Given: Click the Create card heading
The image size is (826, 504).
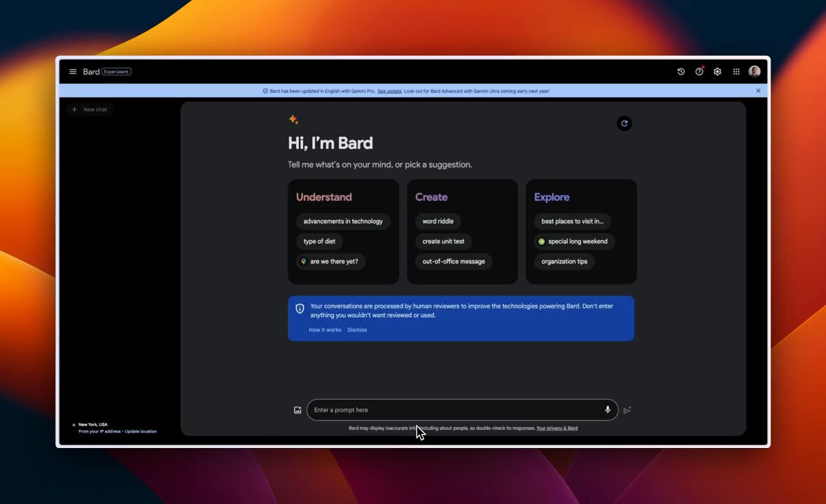Looking at the screenshot, I should click(431, 197).
